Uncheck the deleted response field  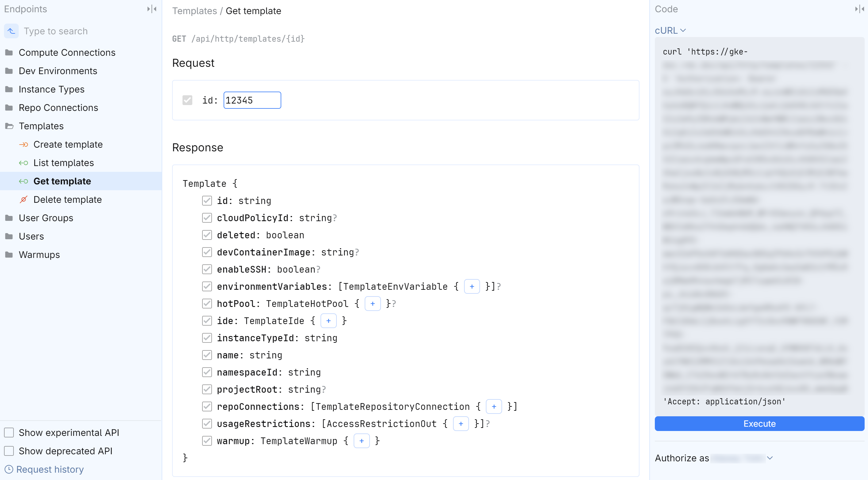tap(207, 235)
